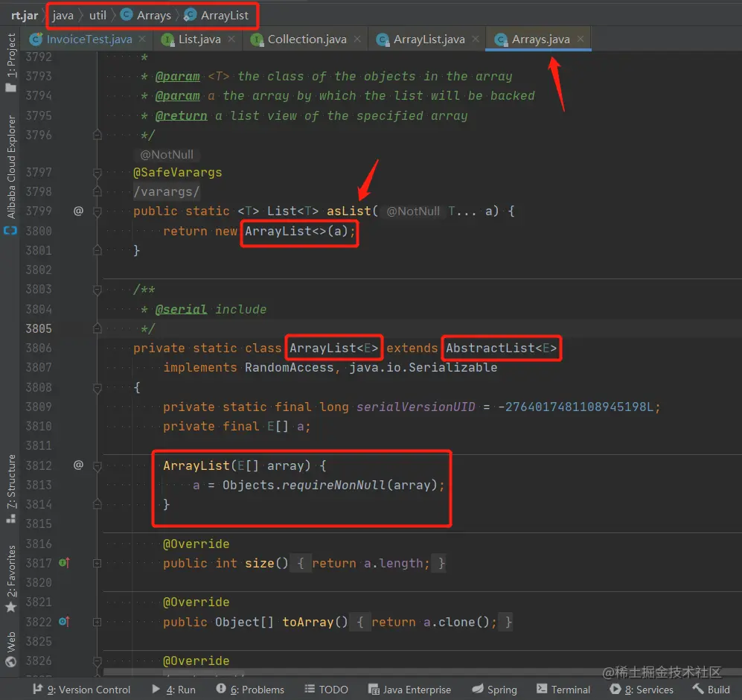Image resolution: width=742 pixels, height=700 pixels.
Task: Close the Arrays.java editor tab
Action: coord(581,39)
